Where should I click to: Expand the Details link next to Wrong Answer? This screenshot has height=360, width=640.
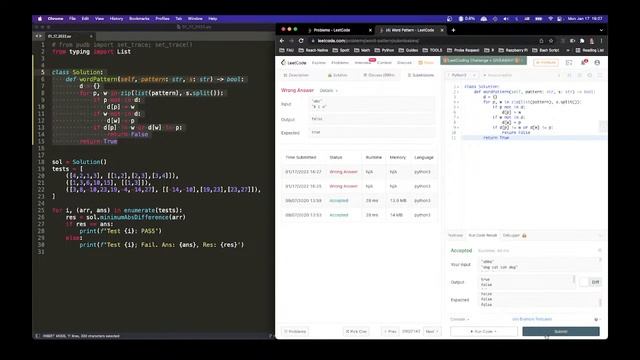click(328, 91)
